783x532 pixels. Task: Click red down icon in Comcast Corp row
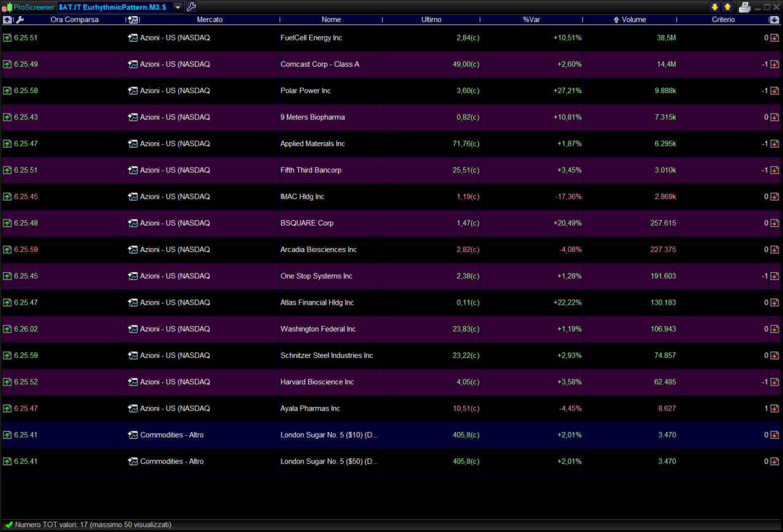click(x=774, y=64)
